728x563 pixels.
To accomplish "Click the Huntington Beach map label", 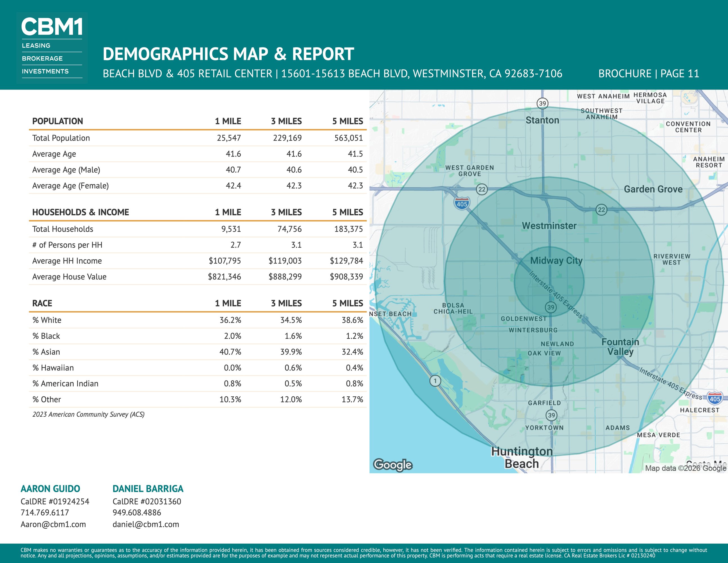I will click(522, 458).
